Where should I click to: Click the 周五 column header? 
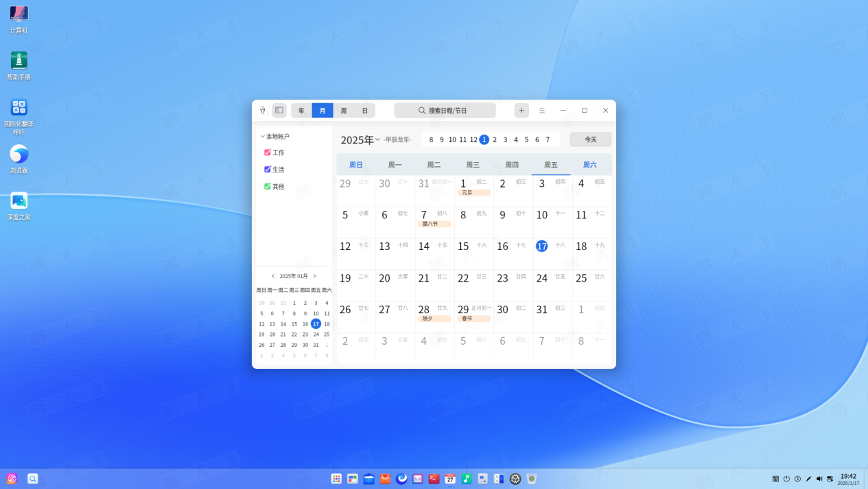click(x=551, y=165)
